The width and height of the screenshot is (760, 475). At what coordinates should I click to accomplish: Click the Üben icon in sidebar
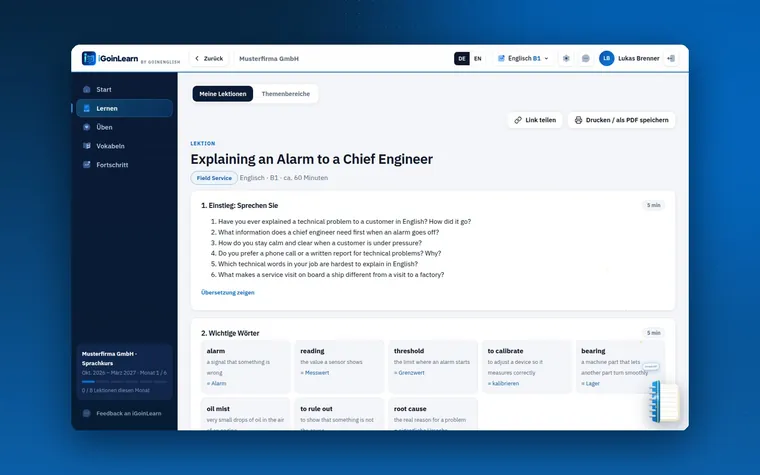point(87,127)
